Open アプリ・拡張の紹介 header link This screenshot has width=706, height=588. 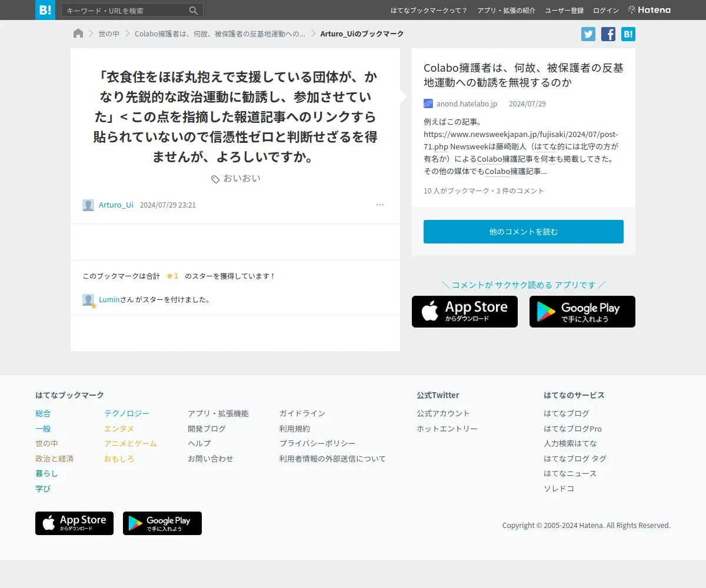click(x=507, y=11)
